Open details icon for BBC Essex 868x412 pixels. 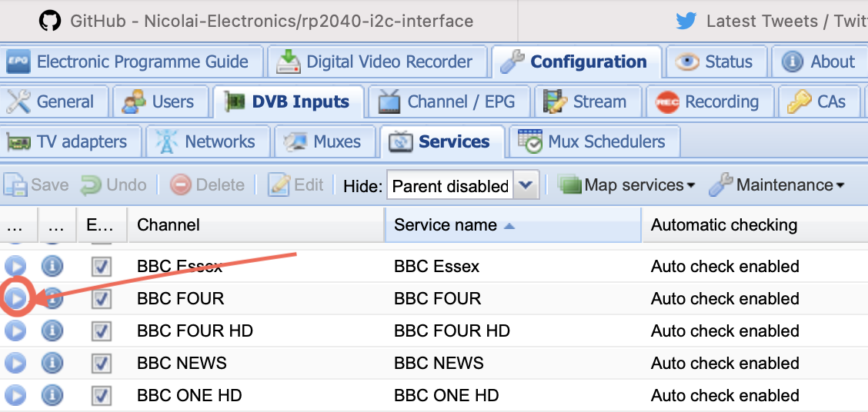click(x=52, y=267)
